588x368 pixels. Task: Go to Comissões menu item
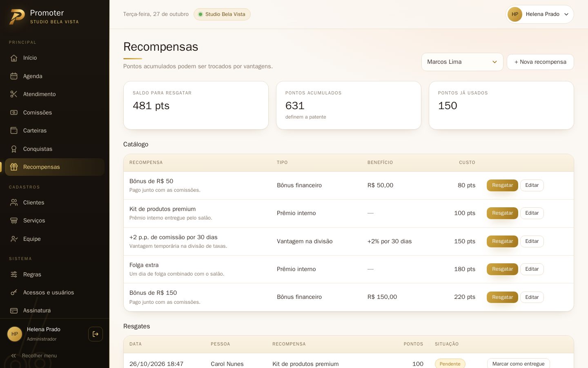point(55,112)
